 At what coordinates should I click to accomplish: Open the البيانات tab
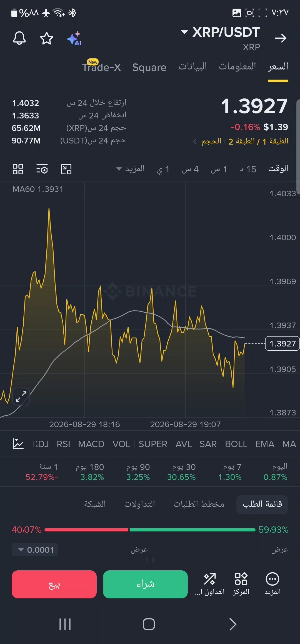pos(192,67)
